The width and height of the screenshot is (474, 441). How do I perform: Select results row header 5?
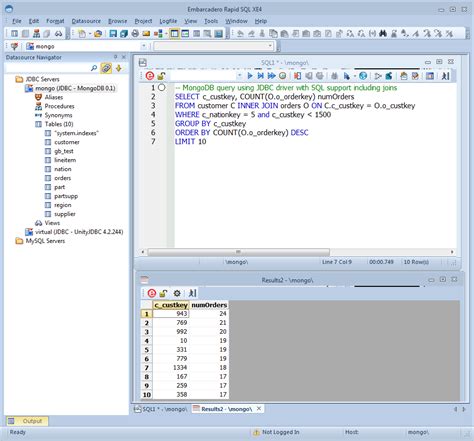click(146, 350)
